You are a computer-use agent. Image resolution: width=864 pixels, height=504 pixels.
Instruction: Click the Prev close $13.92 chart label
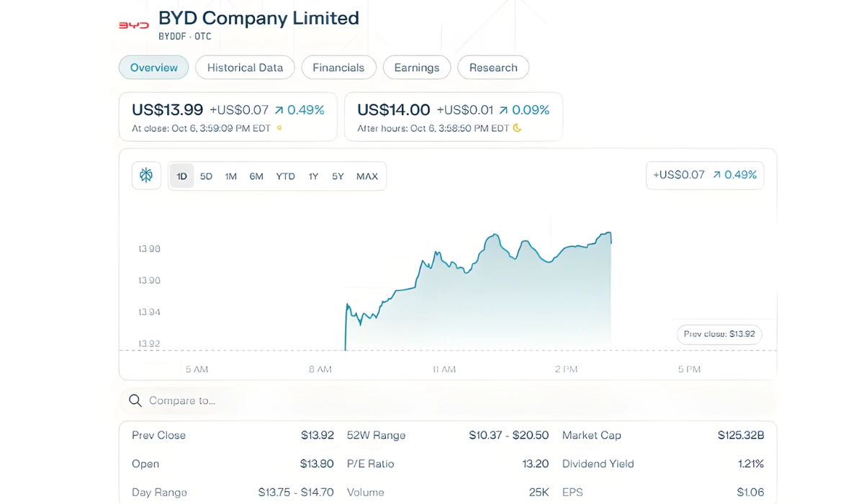point(719,334)
